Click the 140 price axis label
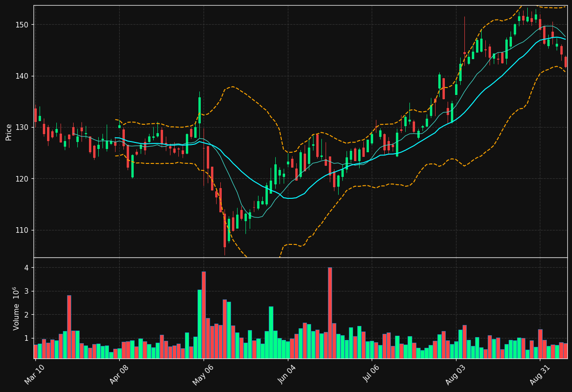 tap(23, 76)
